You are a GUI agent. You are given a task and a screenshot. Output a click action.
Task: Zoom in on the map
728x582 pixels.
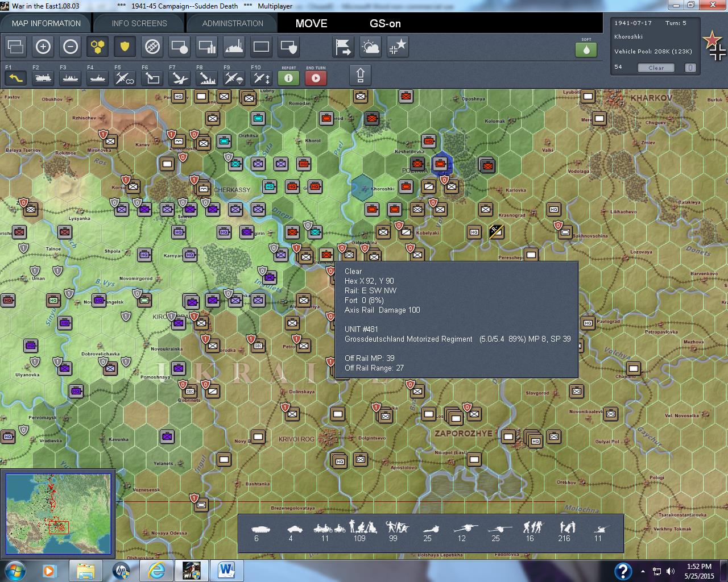pos(43,47)
